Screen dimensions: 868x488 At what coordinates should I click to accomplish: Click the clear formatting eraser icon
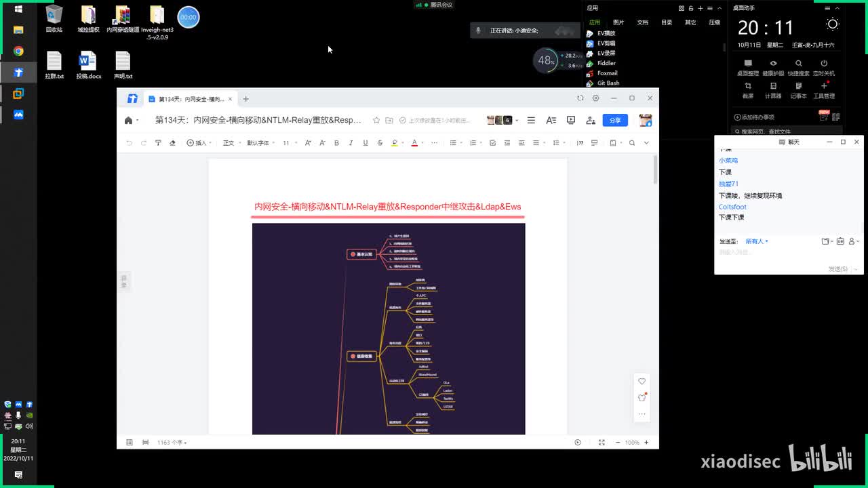(x=172, y=143)
